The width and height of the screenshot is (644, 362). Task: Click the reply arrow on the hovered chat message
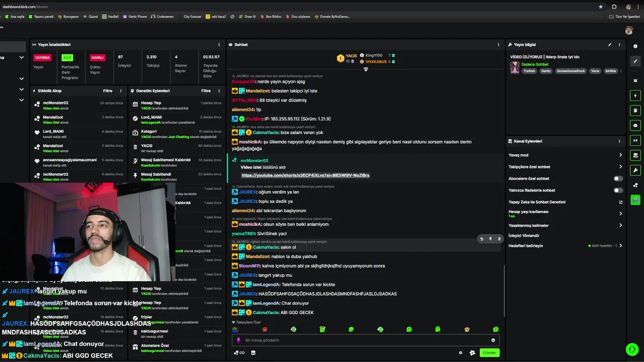coord(481,239)
